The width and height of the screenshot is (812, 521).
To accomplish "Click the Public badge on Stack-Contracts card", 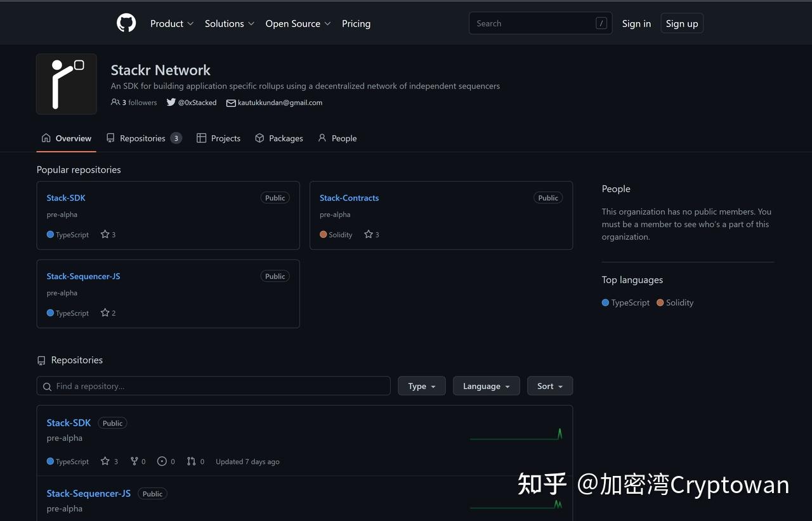I will coord(548,198).
